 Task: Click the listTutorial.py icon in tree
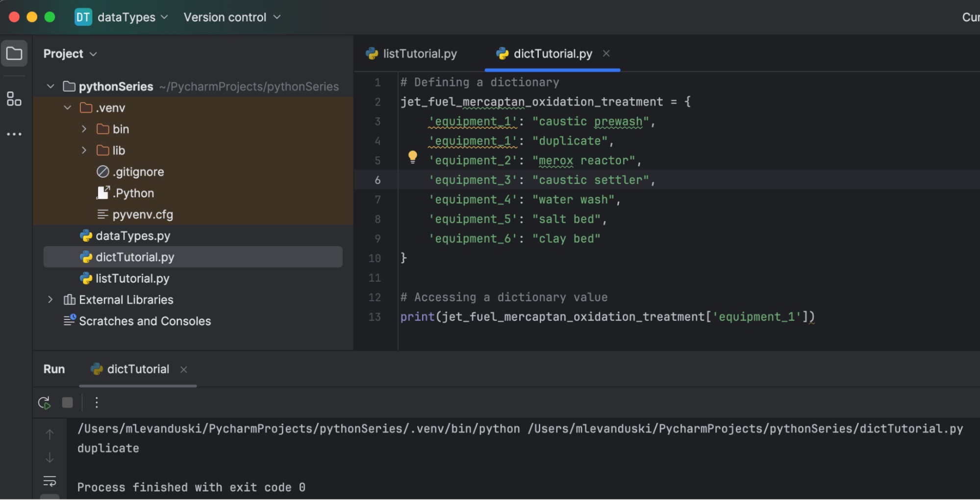[x=86, y=279]
